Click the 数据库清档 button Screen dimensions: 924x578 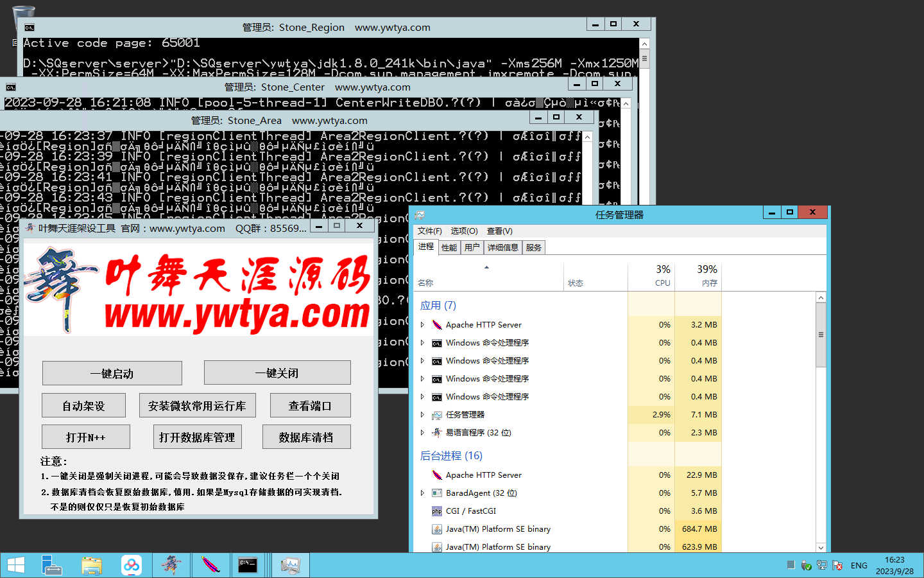tap(306, 437)
